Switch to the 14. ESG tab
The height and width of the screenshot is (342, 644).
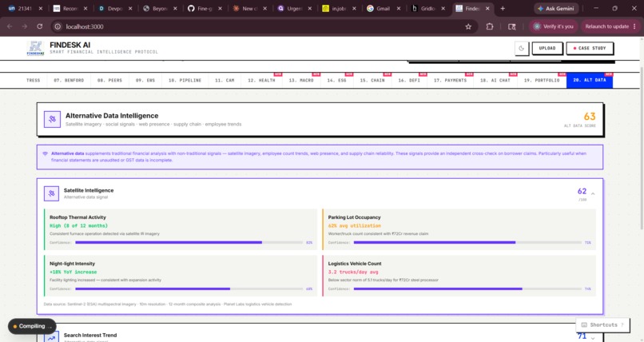tap(337, 81)
